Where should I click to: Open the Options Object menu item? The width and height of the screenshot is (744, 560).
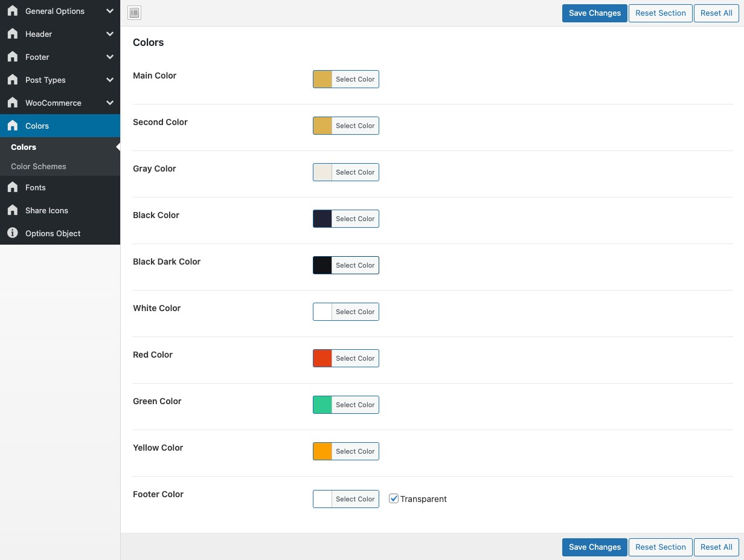point(60,233)
